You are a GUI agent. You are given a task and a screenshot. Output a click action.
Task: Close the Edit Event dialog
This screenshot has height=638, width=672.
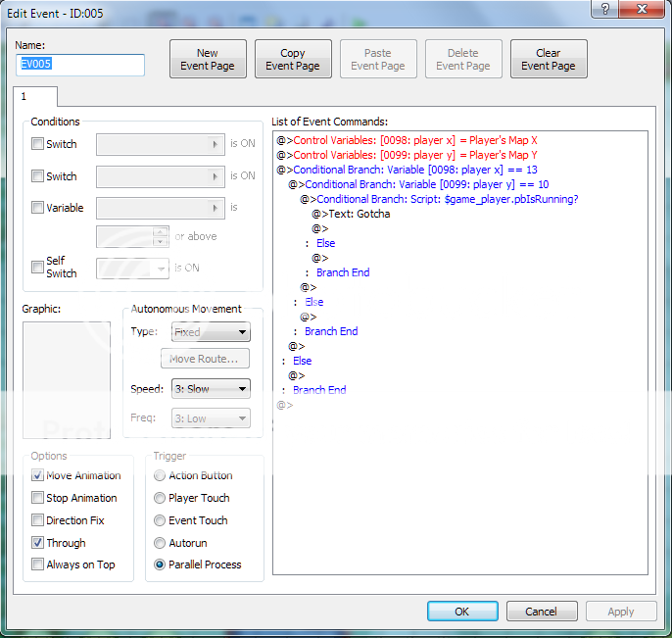pyautogui.click(x=643, y=9)
